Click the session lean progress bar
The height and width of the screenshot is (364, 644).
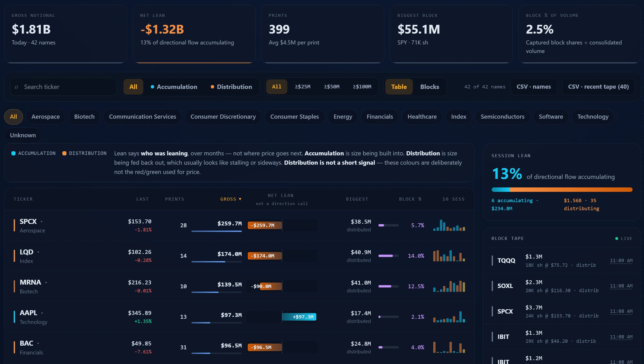[562, 190]
